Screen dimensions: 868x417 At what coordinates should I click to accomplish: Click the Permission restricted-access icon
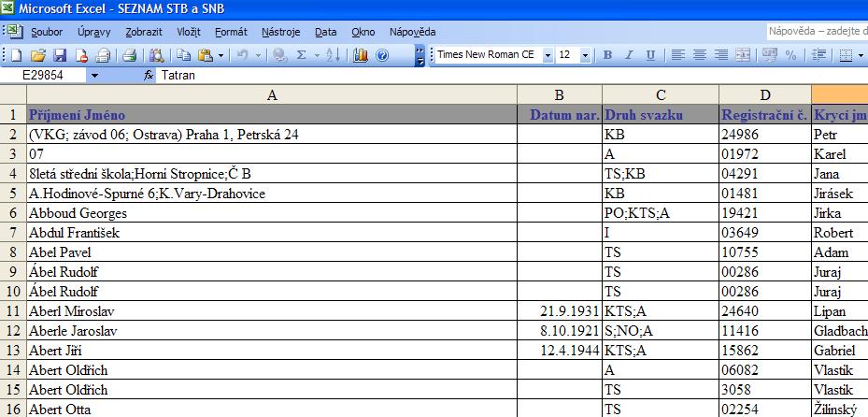[x=81, y=55]
